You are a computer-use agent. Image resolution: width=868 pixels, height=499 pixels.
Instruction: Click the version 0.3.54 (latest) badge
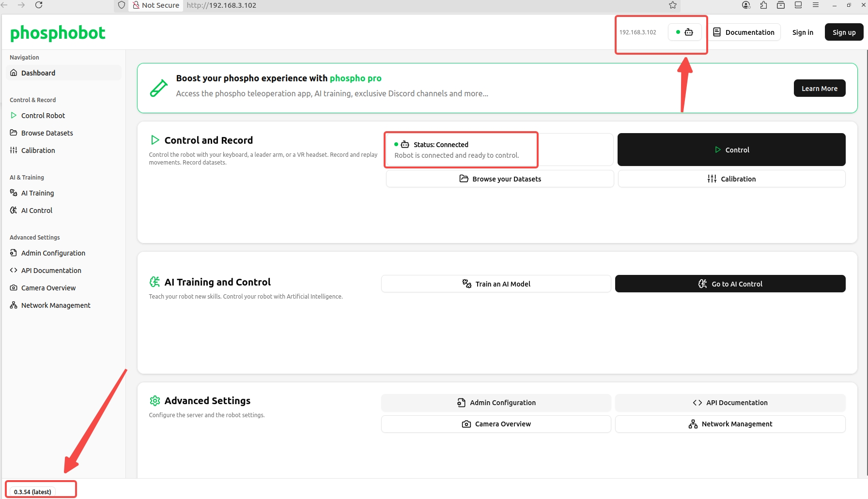(x=32, y=492)
